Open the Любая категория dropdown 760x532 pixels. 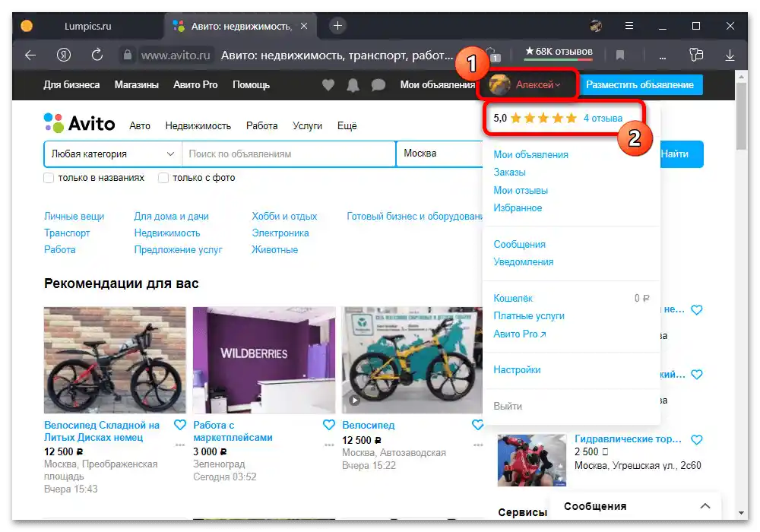coord(113,154)
